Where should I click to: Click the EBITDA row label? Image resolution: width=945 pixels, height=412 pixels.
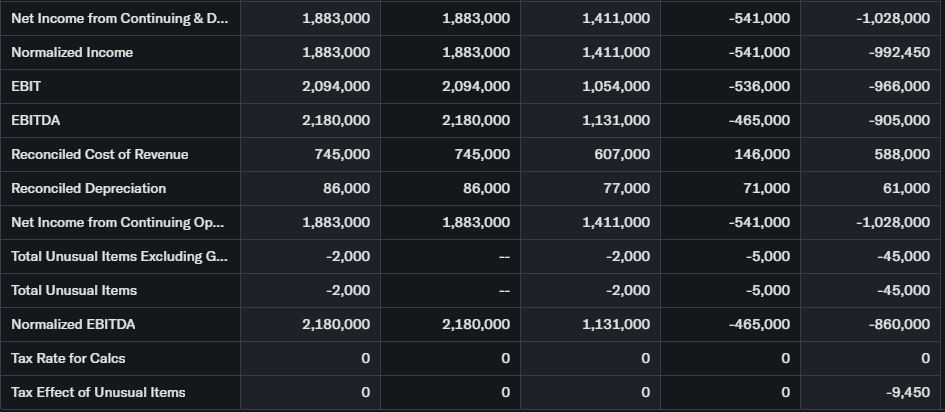coord(36,120)
